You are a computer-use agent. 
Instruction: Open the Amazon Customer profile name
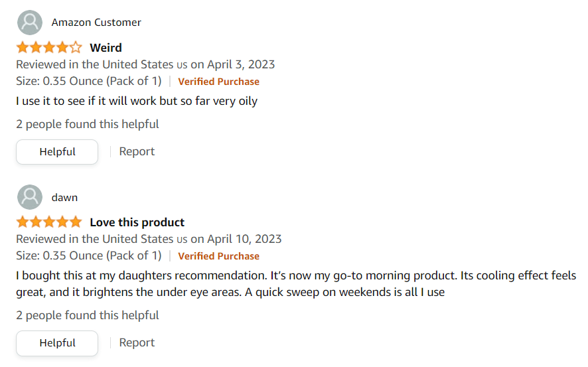tap(96, 23)
